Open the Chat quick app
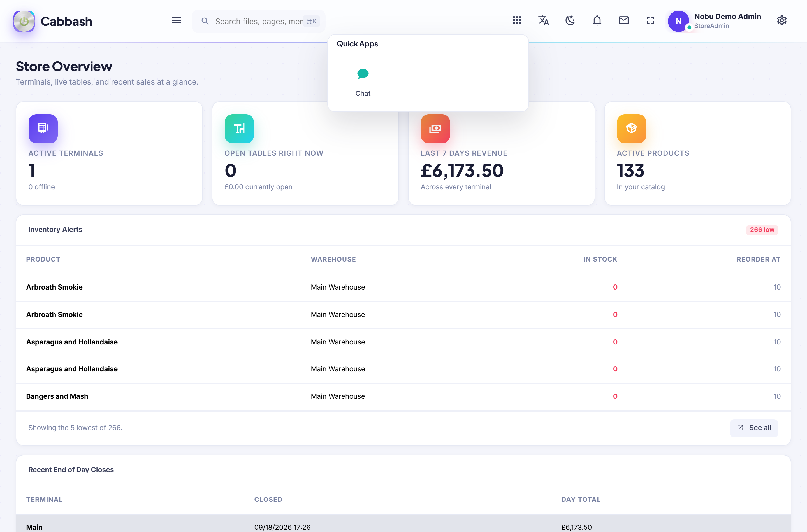This screenshot has height=532, width=807. point(363,82)
